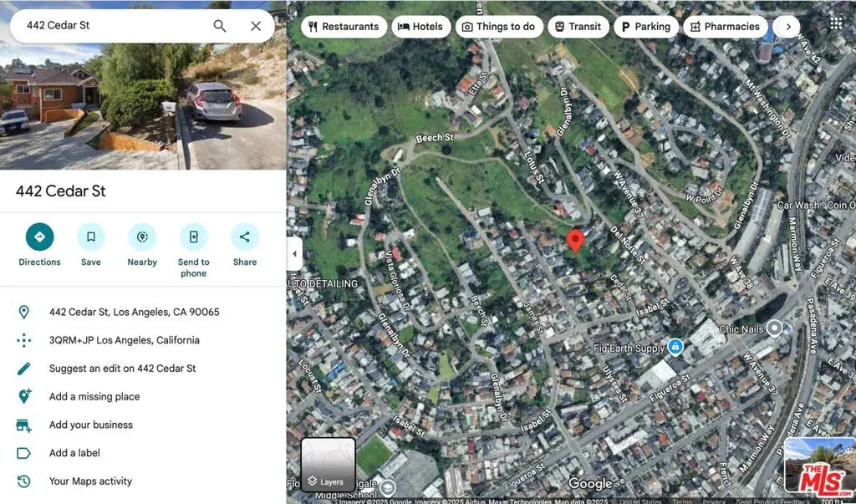Filter map by Pharmacies chip
This screenshot has height=504, width=856.
725,27
